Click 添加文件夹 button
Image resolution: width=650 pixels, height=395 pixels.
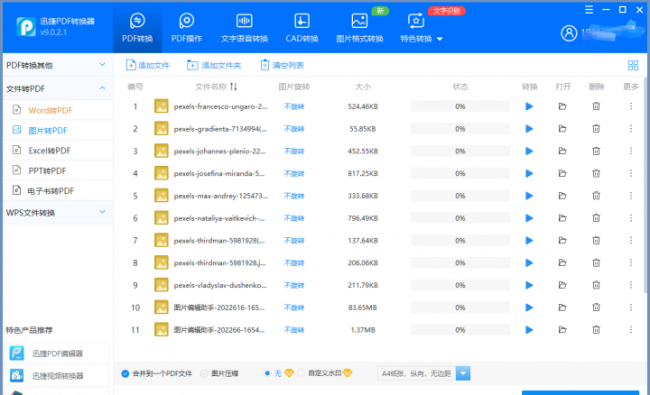point(214,65)
